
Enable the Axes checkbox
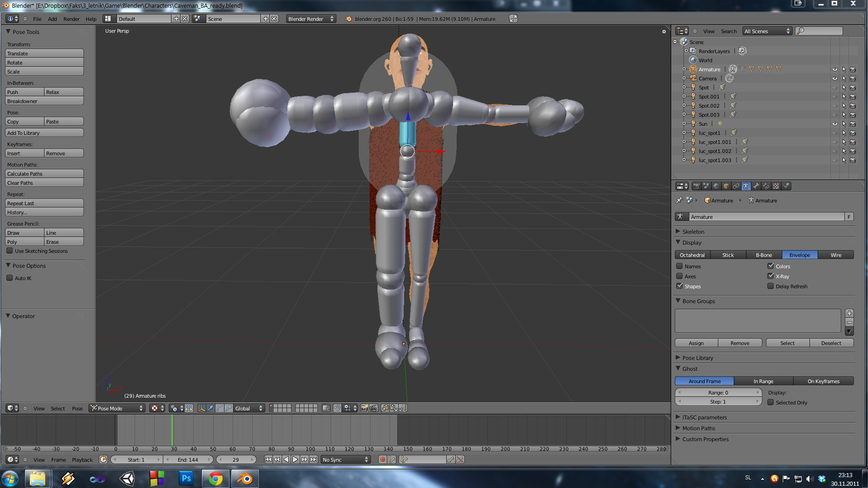click(x=679, y=276)
